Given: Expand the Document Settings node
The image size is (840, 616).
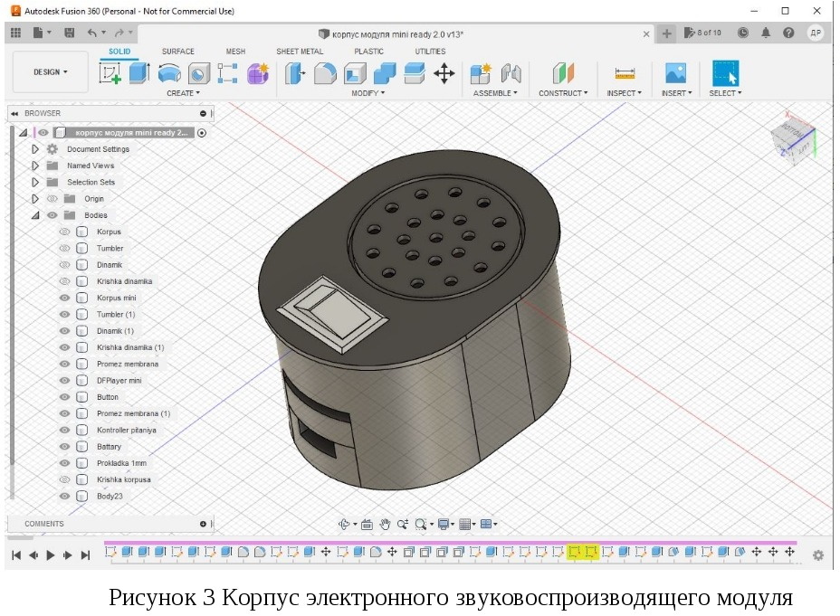Looking at the screenshot, I should point(35,149).
